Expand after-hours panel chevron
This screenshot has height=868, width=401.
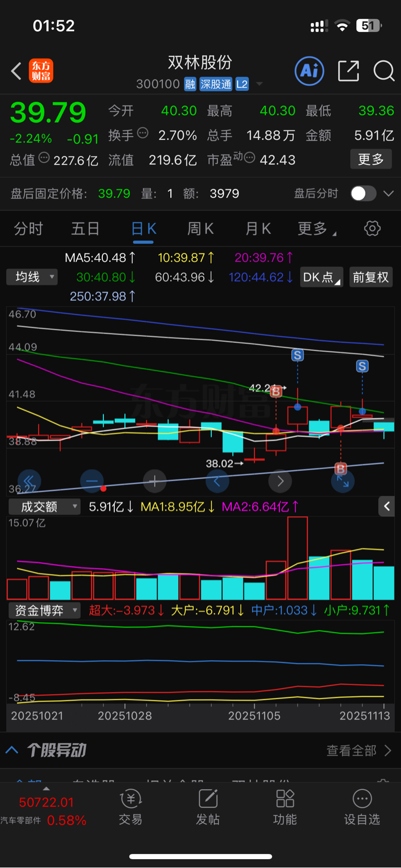(x=388, y=194)
